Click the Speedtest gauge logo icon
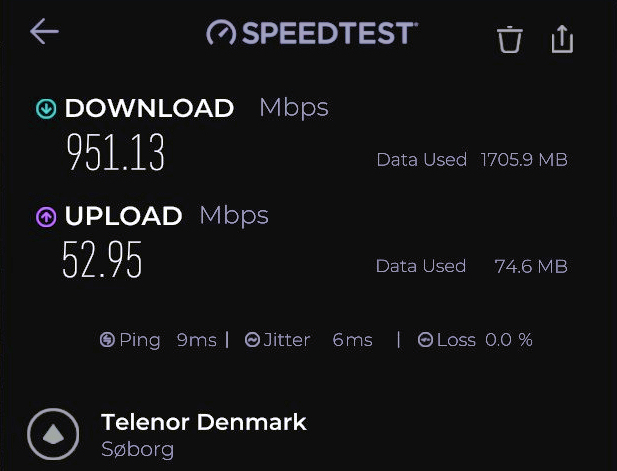The width and height of the screenshot is (617, 471). 221,34
